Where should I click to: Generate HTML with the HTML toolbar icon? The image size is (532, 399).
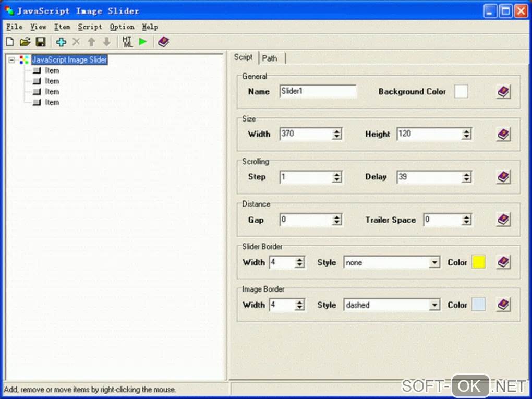click(128, 42)
